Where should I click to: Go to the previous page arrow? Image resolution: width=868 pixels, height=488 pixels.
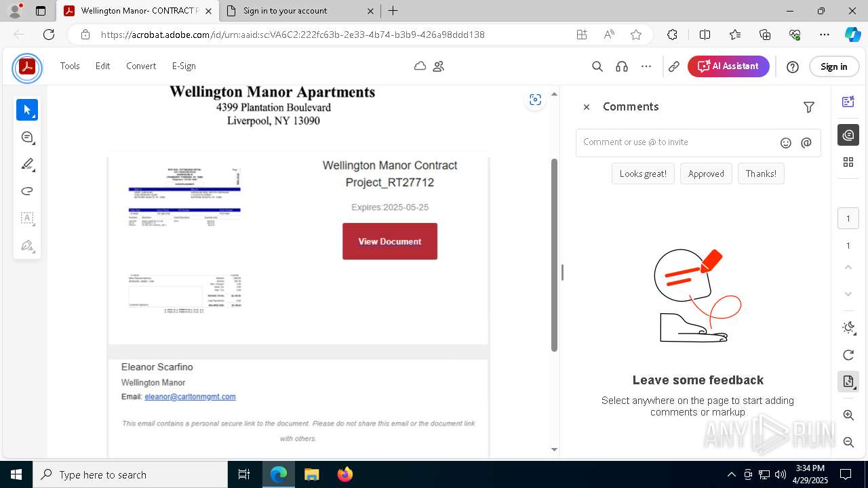848,267
